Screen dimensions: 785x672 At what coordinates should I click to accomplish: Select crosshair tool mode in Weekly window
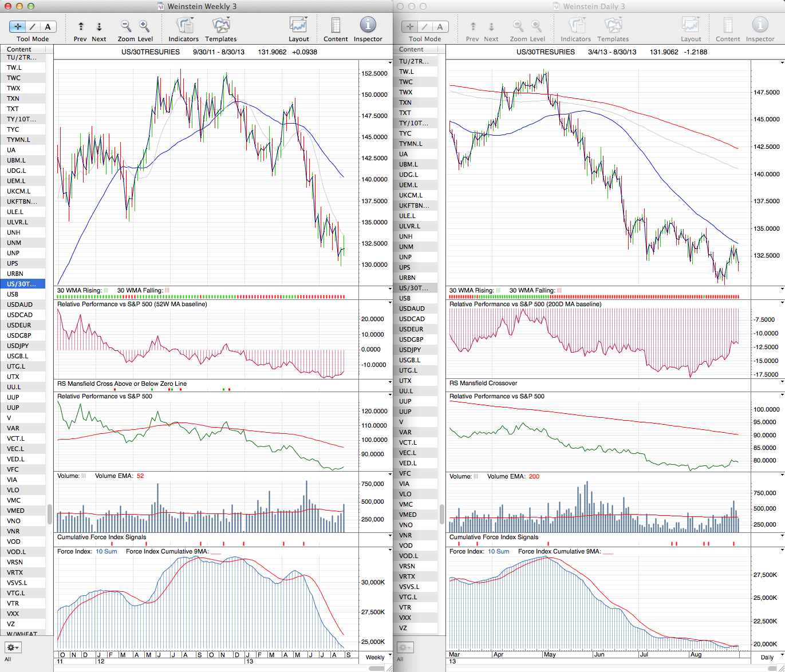point(18,26)
